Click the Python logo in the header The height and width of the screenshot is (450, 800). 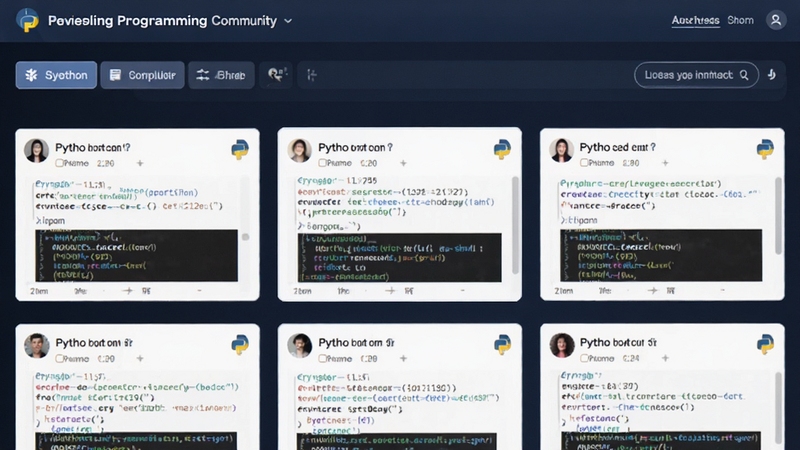point(27,20)
